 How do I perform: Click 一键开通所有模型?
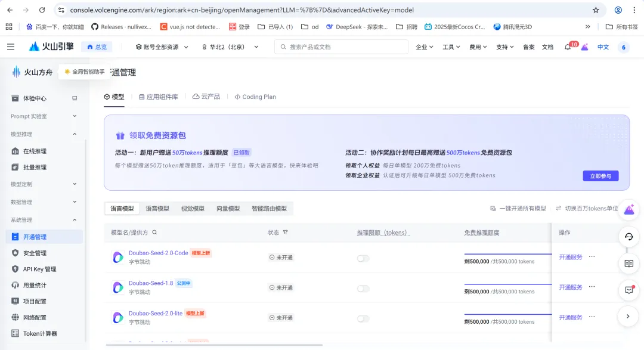point(518,208)
